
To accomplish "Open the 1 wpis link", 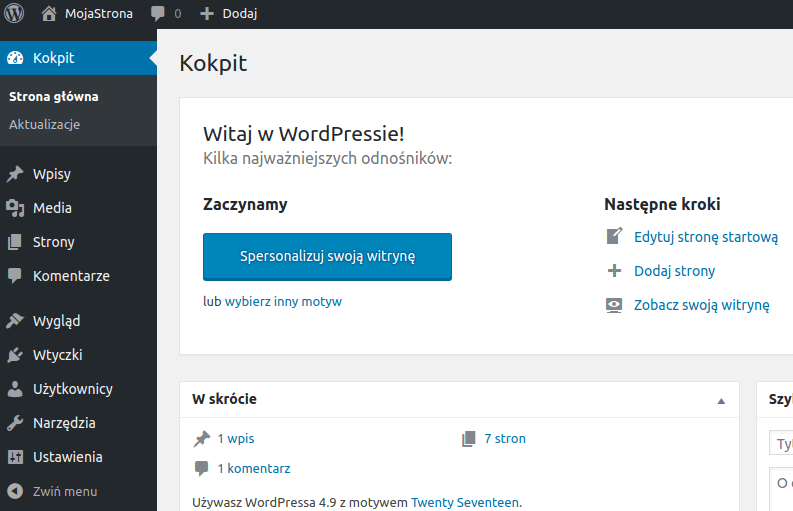I will coord(236,439).
